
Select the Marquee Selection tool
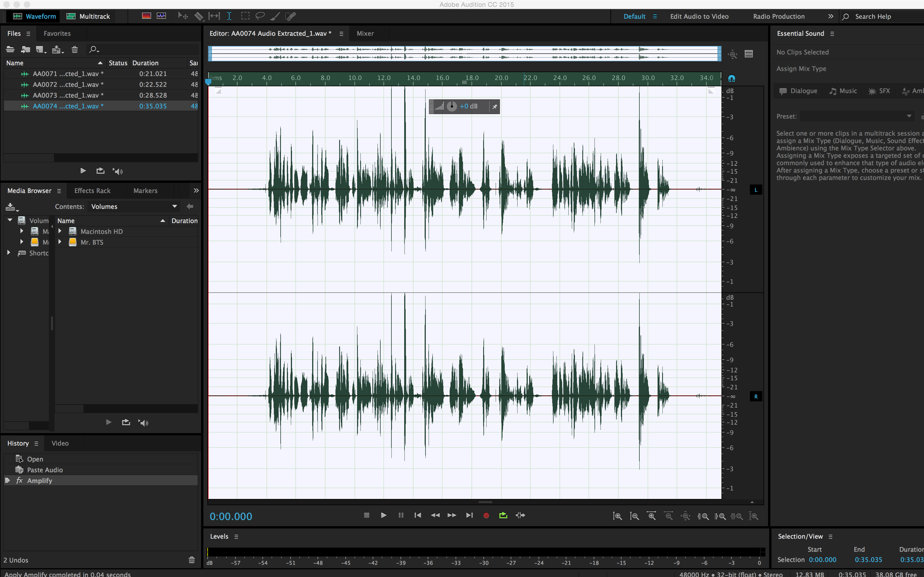[245, 16]
